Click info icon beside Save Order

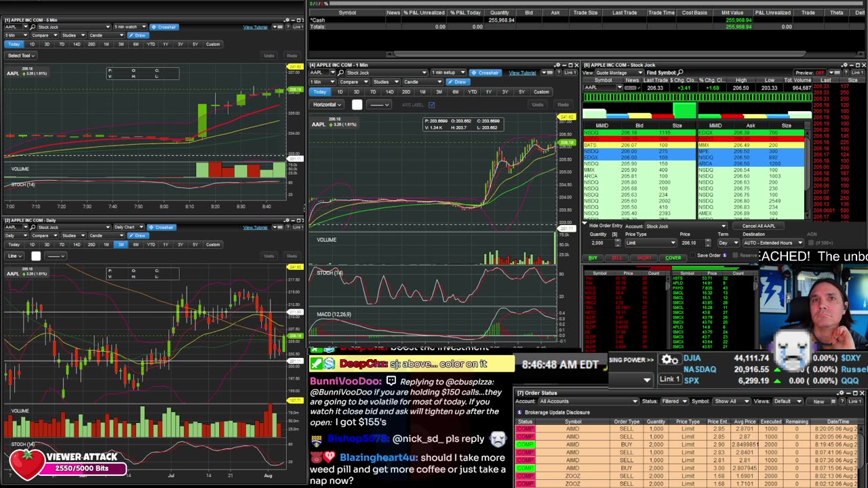724,256
